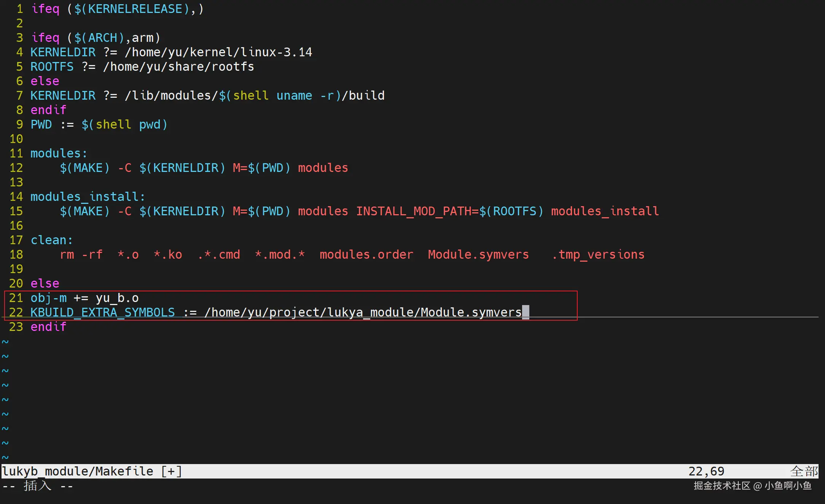Image resolution: width=825 pixels, height=504 pixels.
Task: Click line number 12 in the gutter
Action: [x=16, y=168]
